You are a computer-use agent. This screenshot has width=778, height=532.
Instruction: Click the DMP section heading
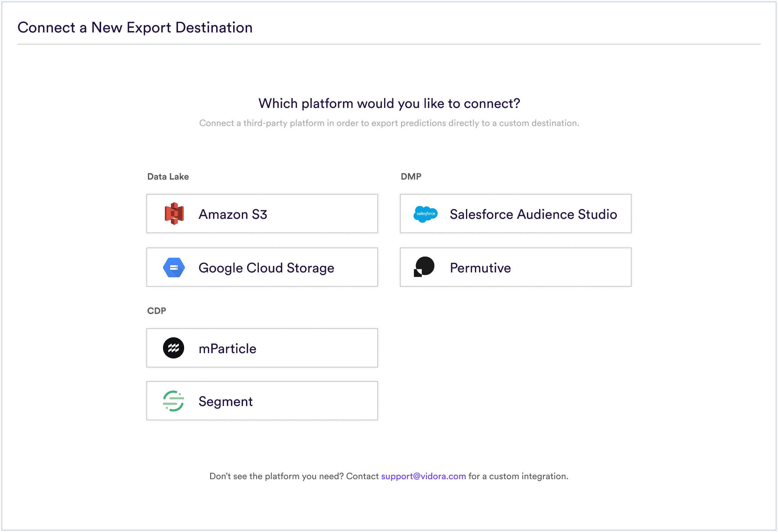click(x=411, y=177)
